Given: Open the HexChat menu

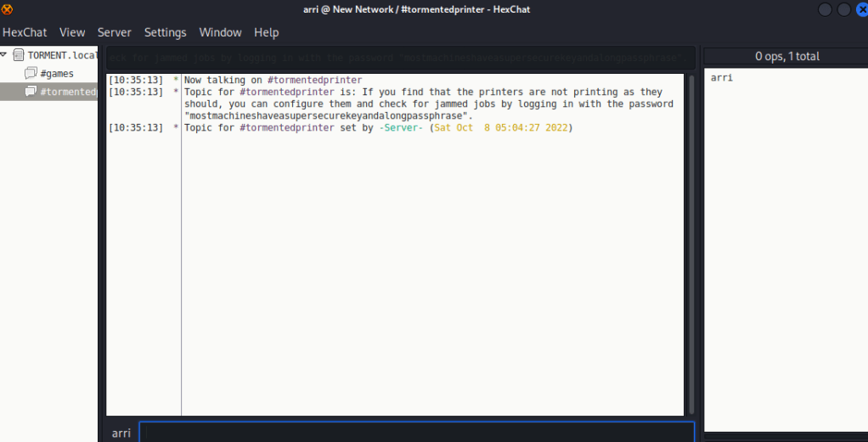Looking at the screenshot, I should pyautogui.click(x=23, y=32).
